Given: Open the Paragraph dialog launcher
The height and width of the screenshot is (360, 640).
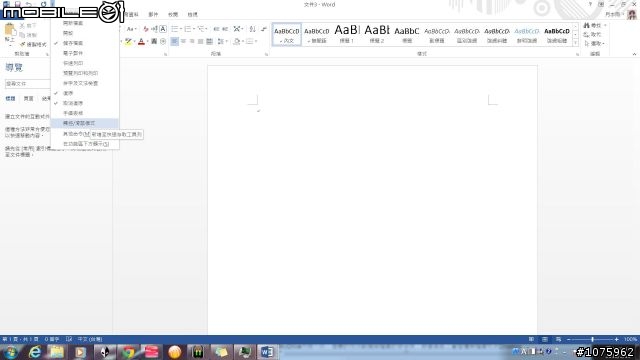Looking at the screenshot, I should tap(267, 54).
